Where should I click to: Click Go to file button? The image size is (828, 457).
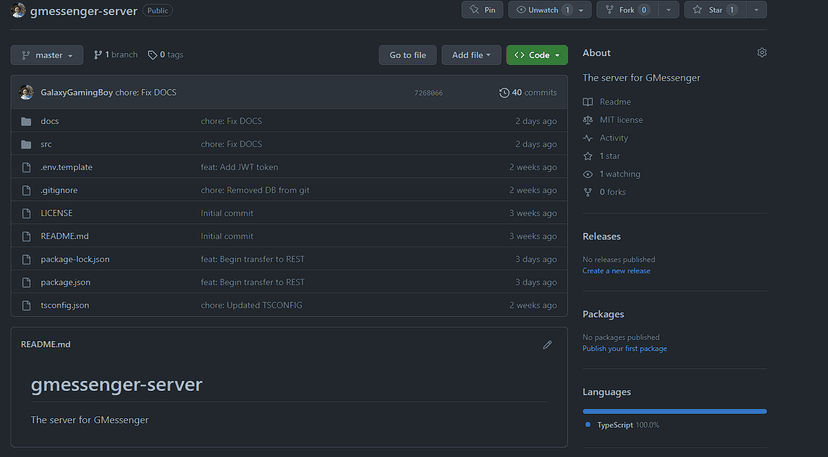click(407, 55)
